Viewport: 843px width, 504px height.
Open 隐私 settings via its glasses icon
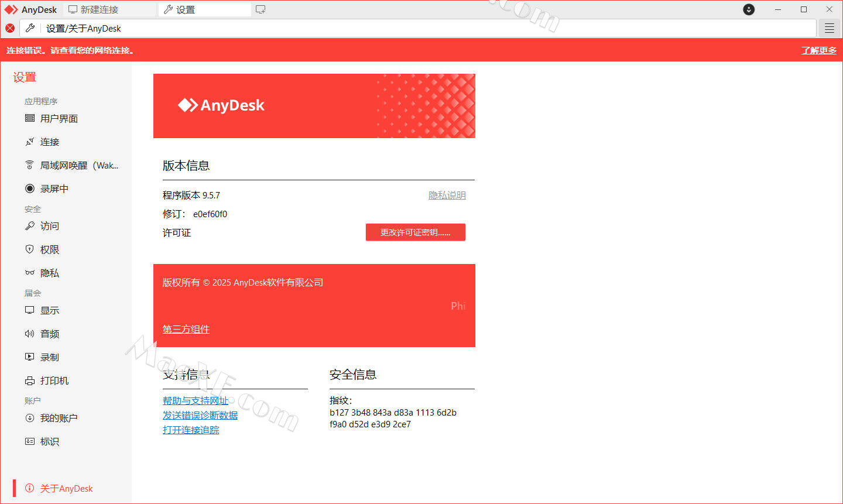tap(30, 273)
